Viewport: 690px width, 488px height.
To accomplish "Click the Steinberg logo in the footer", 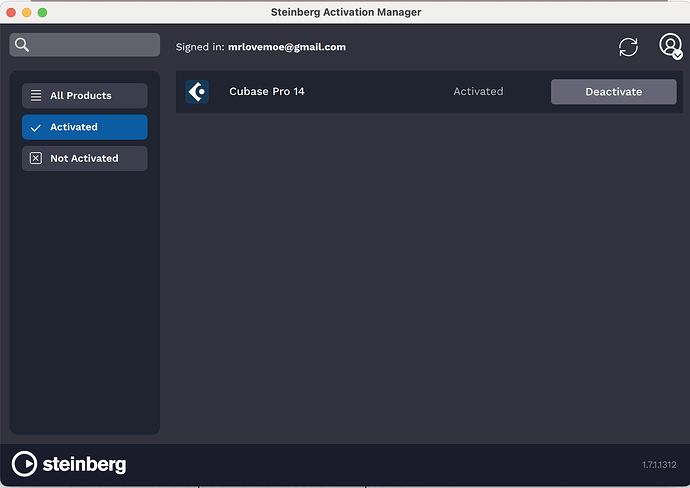I will (x=69, y=464).
